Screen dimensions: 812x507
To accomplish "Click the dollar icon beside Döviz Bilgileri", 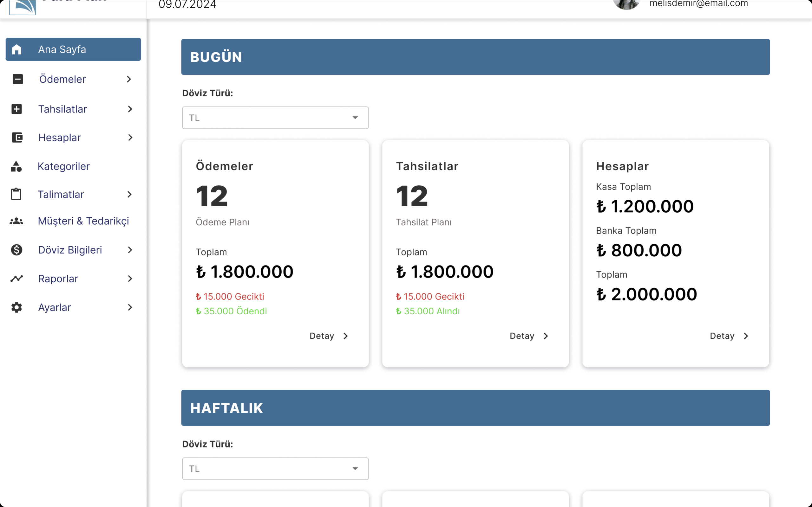I will pos(16,250).
